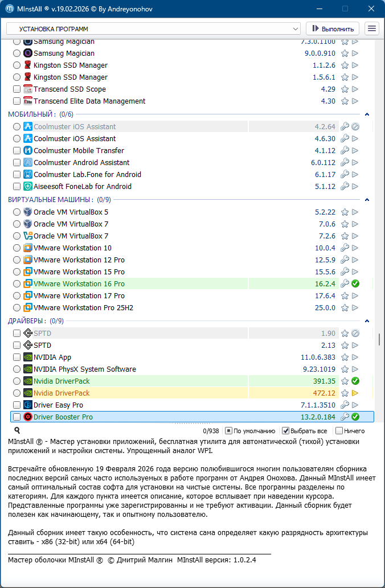385x588 pixels.
Task: Tick the Driver Booster Pro checkbox
Action: (x=17, y=417)
